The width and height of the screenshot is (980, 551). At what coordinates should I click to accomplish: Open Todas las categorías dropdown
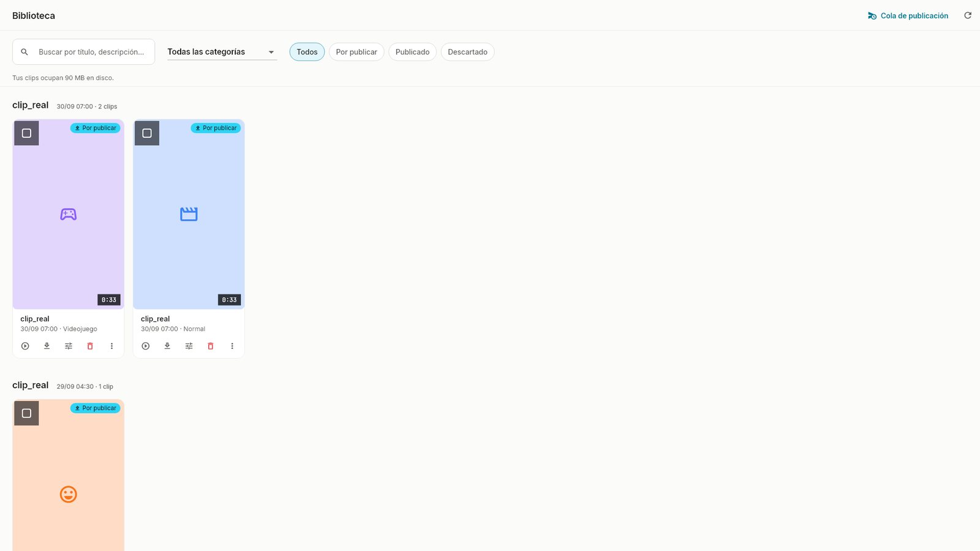222,52
